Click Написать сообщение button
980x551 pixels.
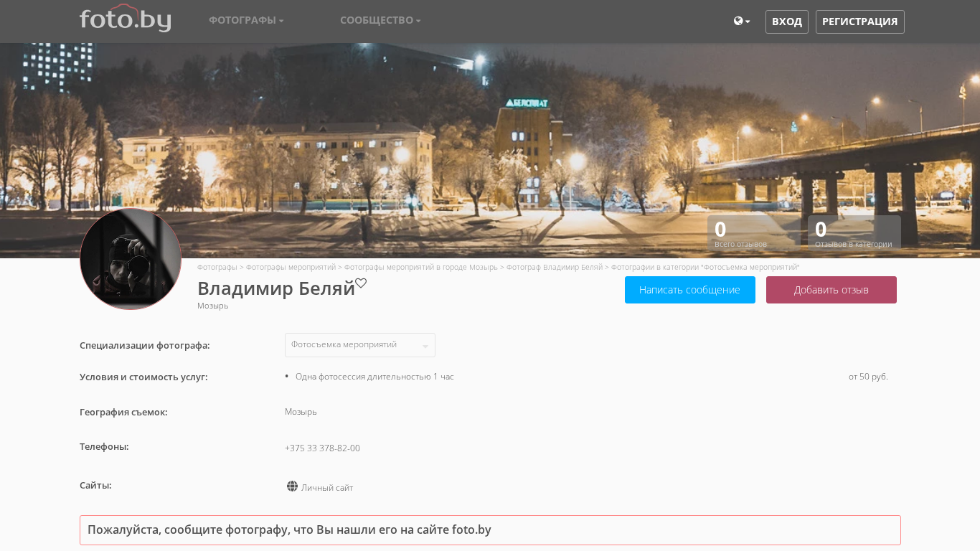point(690,290)
